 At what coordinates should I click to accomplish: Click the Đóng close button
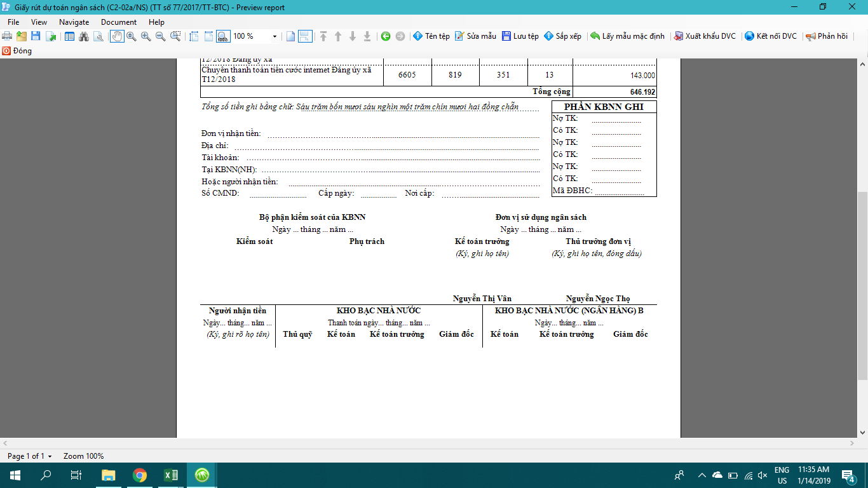click(17, 51)
